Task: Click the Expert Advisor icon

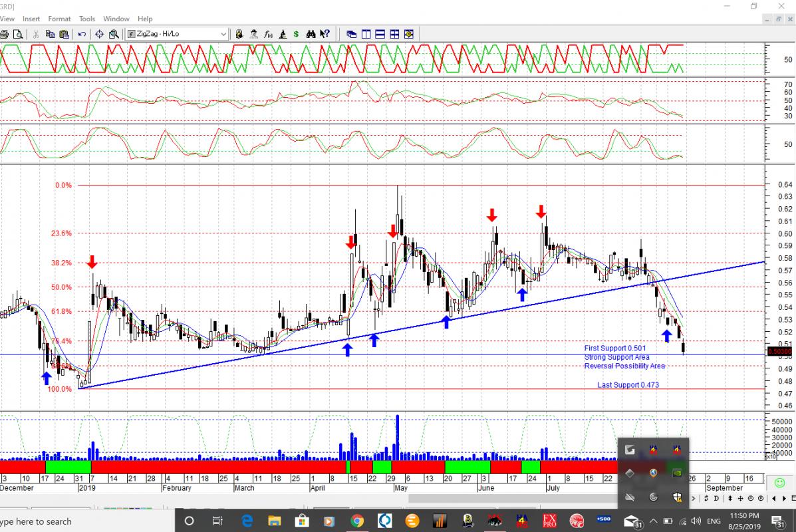Action: pyautogui.click(x=239, y=34)
